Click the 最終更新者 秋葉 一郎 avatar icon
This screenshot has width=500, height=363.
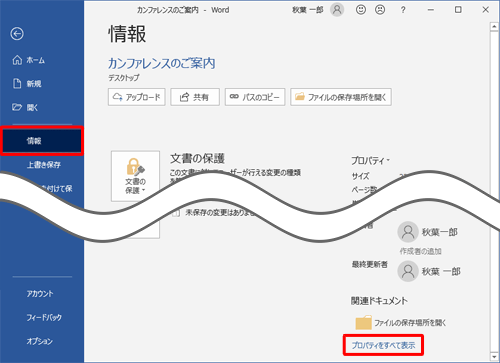[x=408, y=271]
